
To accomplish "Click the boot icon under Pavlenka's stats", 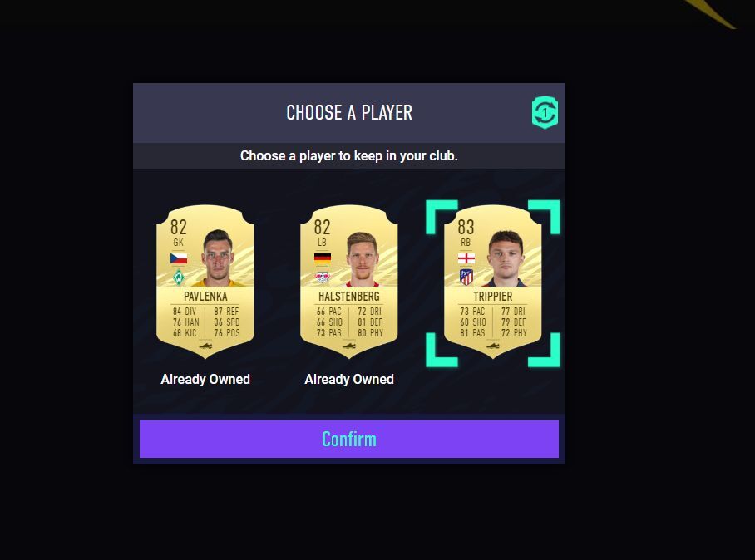I will (205, 346).
